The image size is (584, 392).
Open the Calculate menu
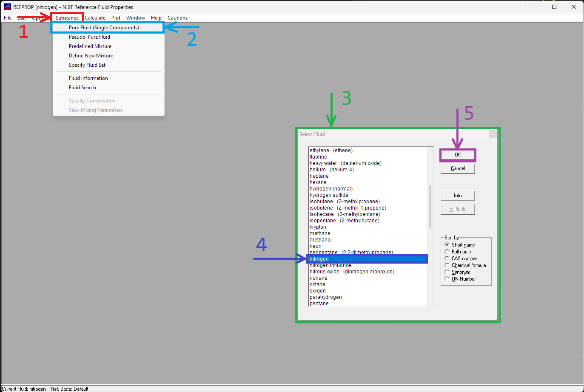[x=95, y=18]
